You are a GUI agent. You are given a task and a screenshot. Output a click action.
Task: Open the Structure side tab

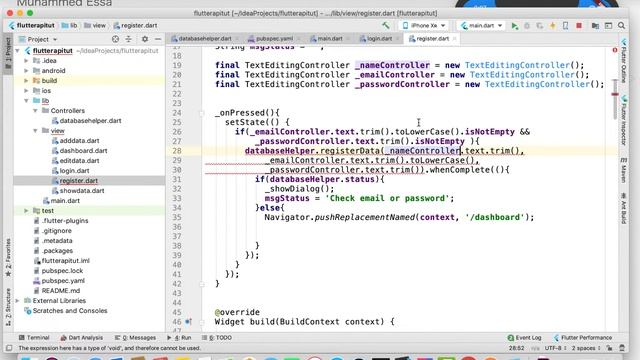8,307
